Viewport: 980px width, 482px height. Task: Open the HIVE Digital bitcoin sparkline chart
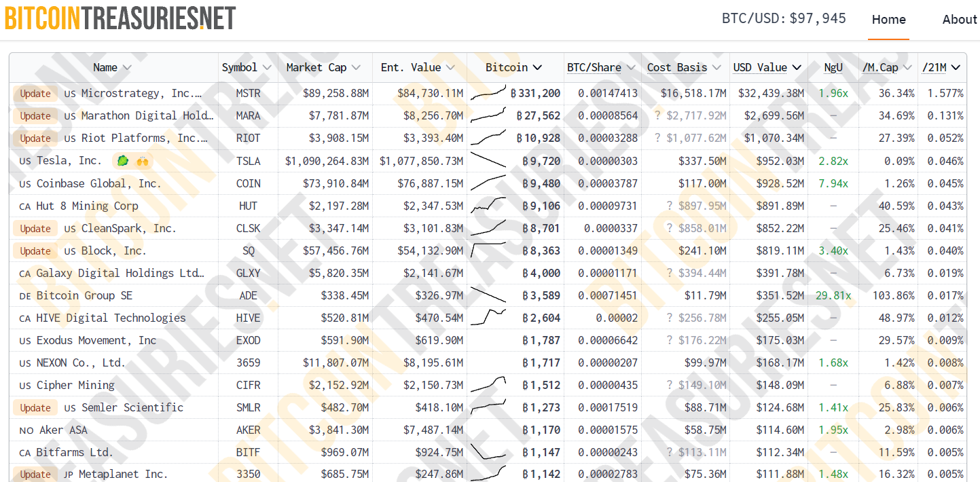pyautogui.click(x=488, y=318)
